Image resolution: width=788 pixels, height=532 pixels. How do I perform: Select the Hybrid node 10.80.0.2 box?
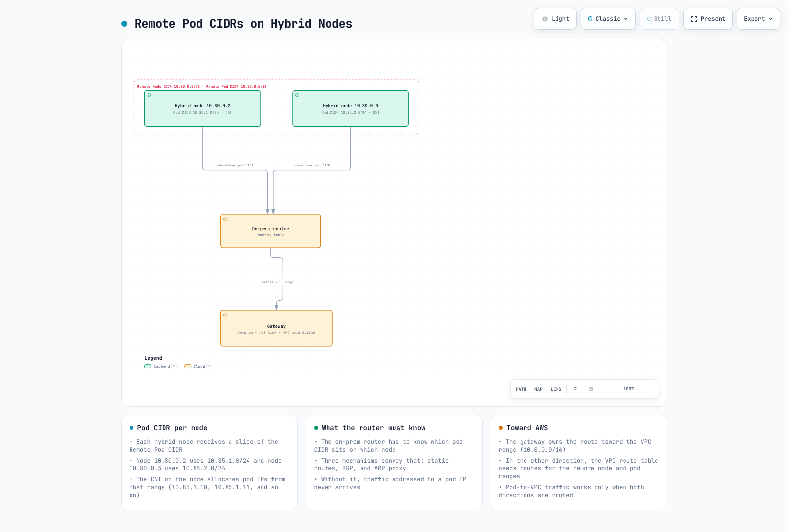[202, 108]
